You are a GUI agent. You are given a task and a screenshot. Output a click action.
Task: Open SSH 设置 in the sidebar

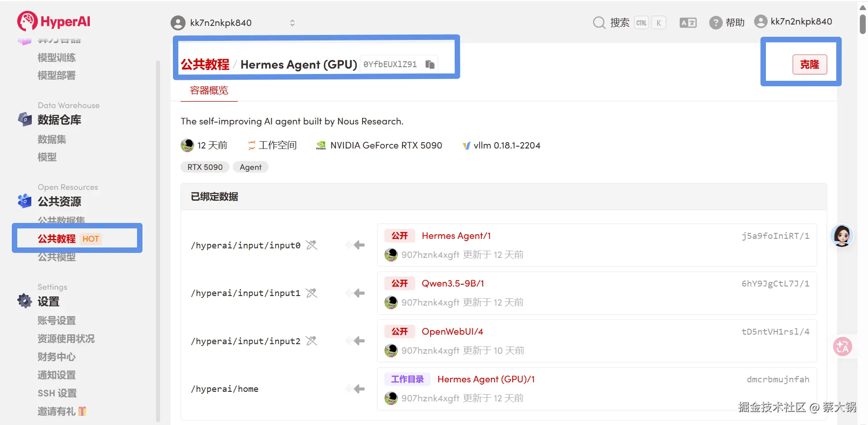click(57, 393)
